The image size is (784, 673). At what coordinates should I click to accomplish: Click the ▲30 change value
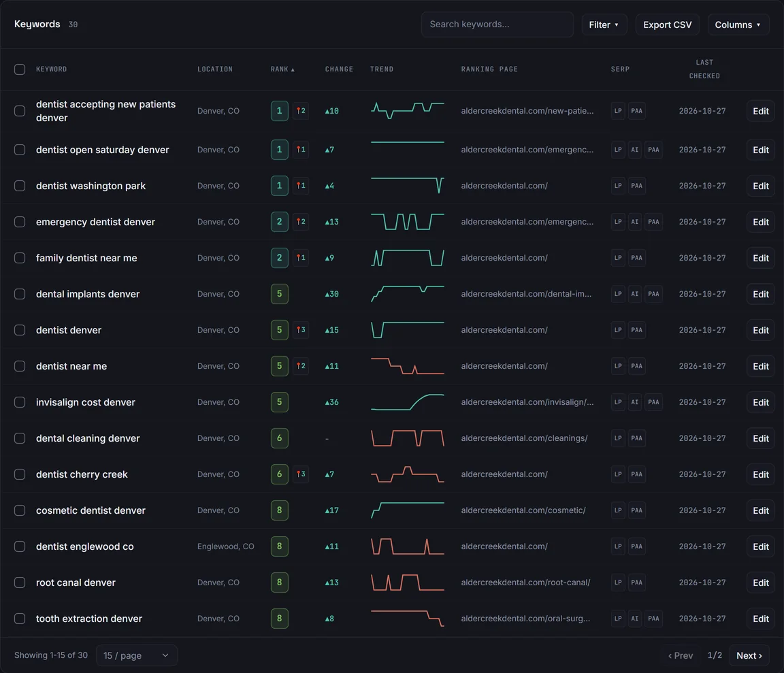click(x=331, y=294)
